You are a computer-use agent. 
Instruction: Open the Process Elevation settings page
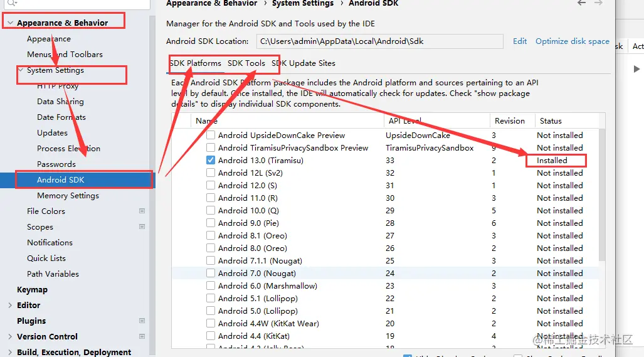(x=68, y=148)
